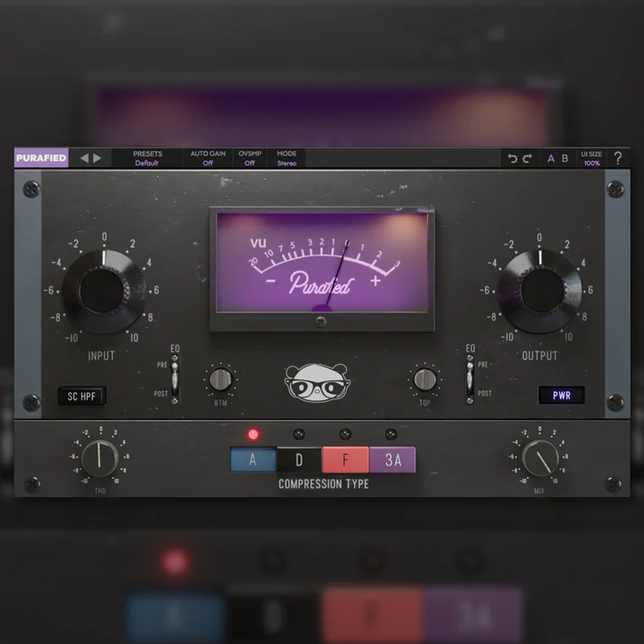This screenshot has height=644, width=644.
Task: Click the previous preset arrow
Action: [x=84, y=158]
